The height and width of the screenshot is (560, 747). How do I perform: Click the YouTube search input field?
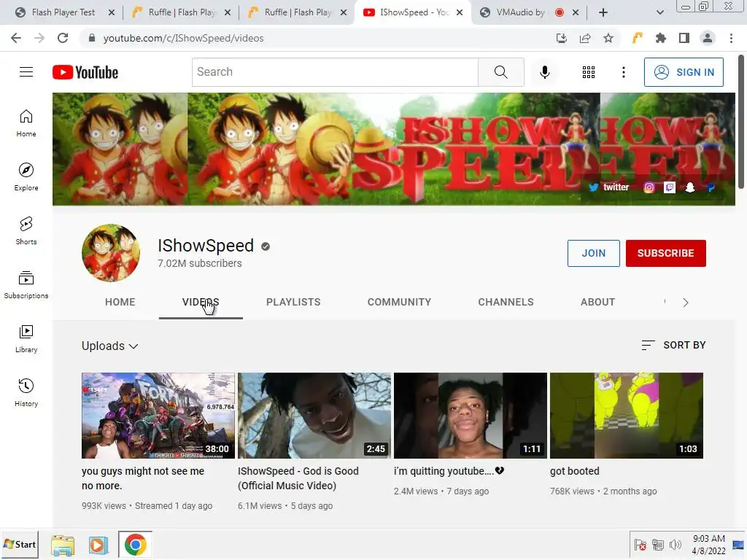point(335,72)
